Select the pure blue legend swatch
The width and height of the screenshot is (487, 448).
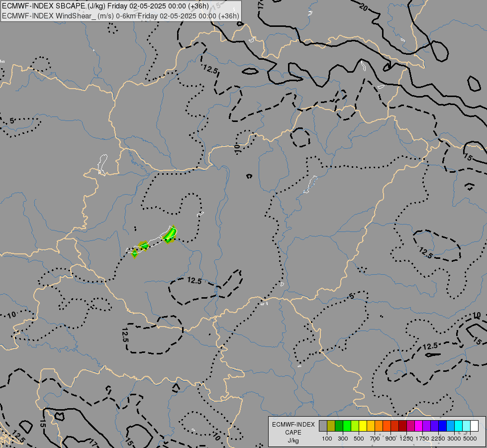(x=443, y=426)
